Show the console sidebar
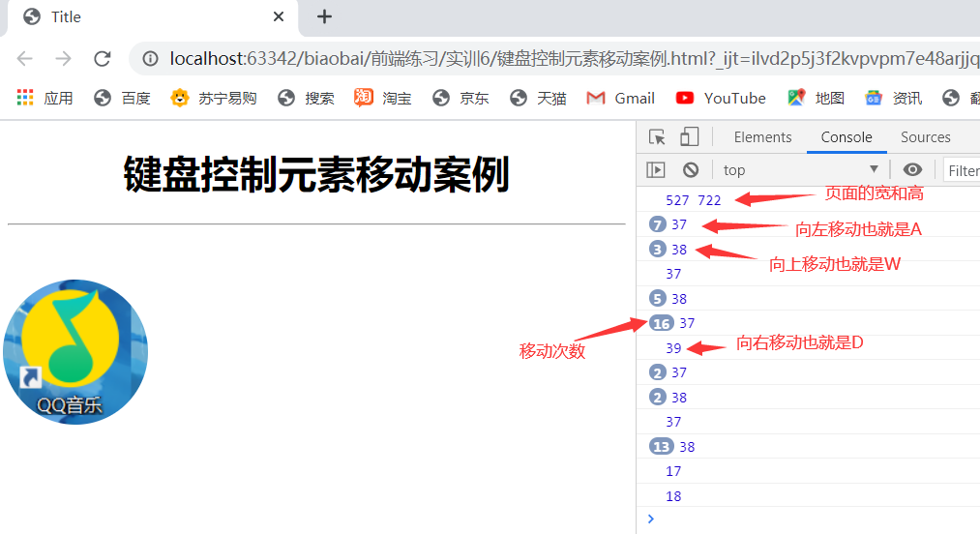Screen dimensions: 980x534 656,169
